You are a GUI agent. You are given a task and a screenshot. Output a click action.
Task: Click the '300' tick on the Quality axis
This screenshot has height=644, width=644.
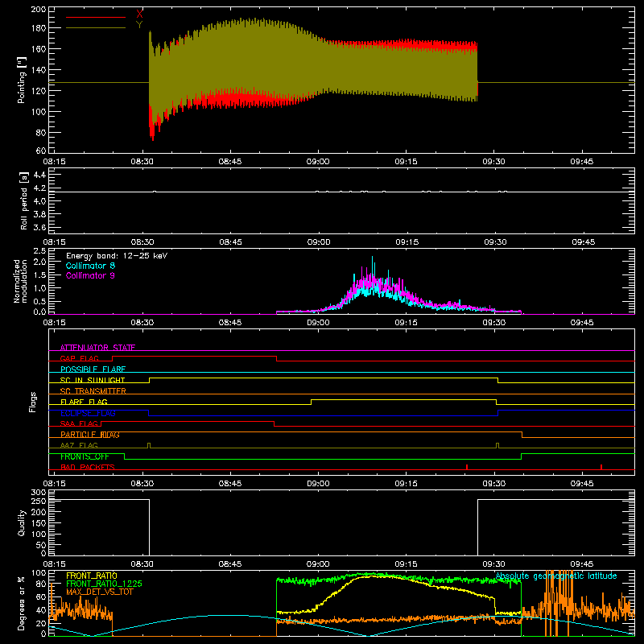click(x=39, y=493)
